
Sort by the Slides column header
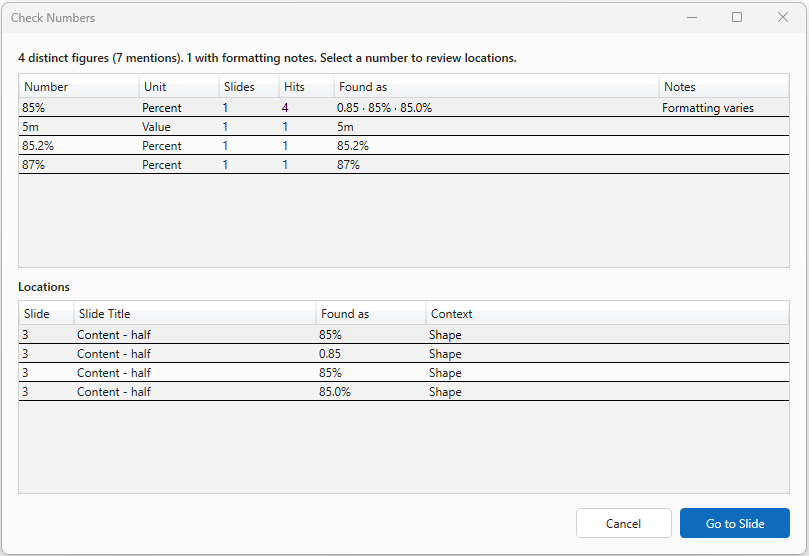[249, 87]
